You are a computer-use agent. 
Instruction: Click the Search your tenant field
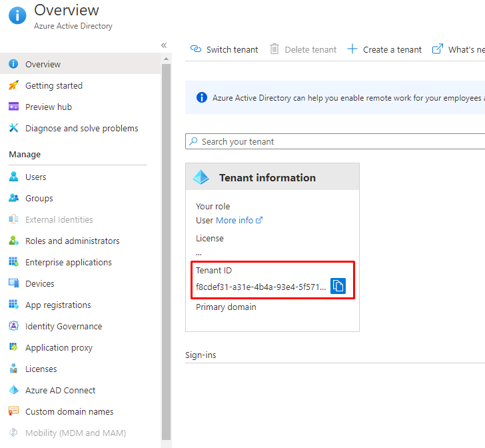(335, 141)
